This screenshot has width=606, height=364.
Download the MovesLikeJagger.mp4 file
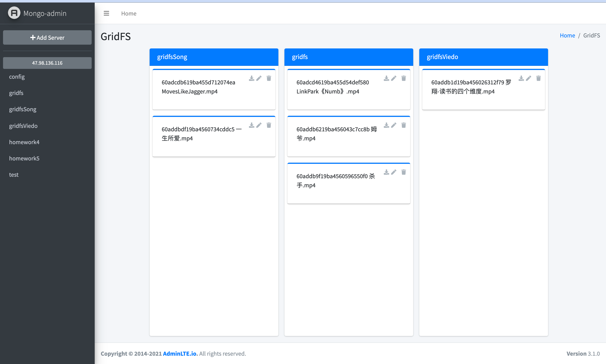pyautogui.click(x=251, y=78)
